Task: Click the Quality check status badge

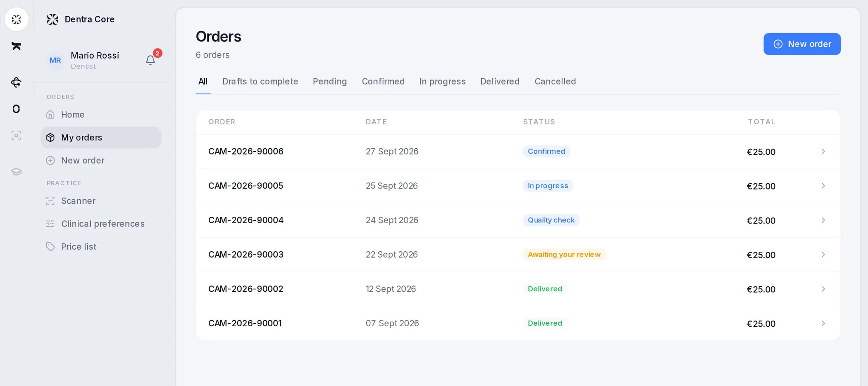Action: [x=551, y=220]
